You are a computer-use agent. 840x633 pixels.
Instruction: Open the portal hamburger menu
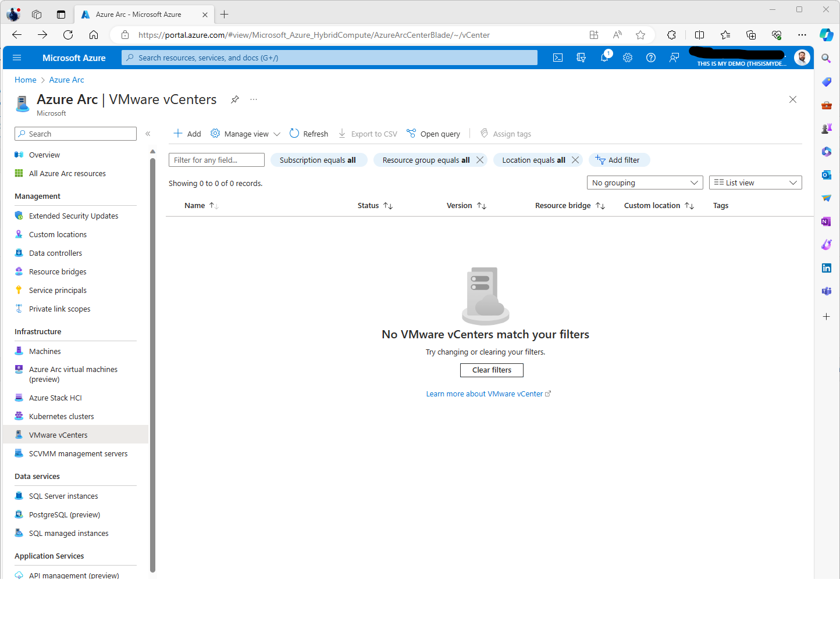16,57
